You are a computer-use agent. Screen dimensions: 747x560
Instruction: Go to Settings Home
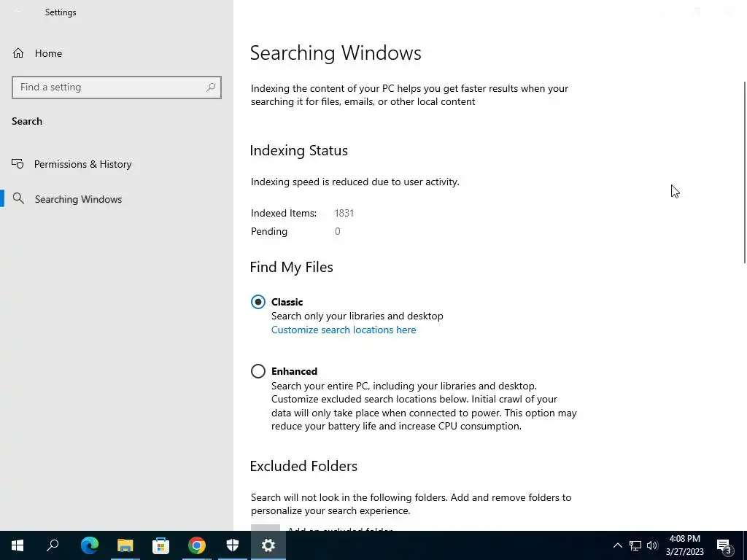click(38, 53)
